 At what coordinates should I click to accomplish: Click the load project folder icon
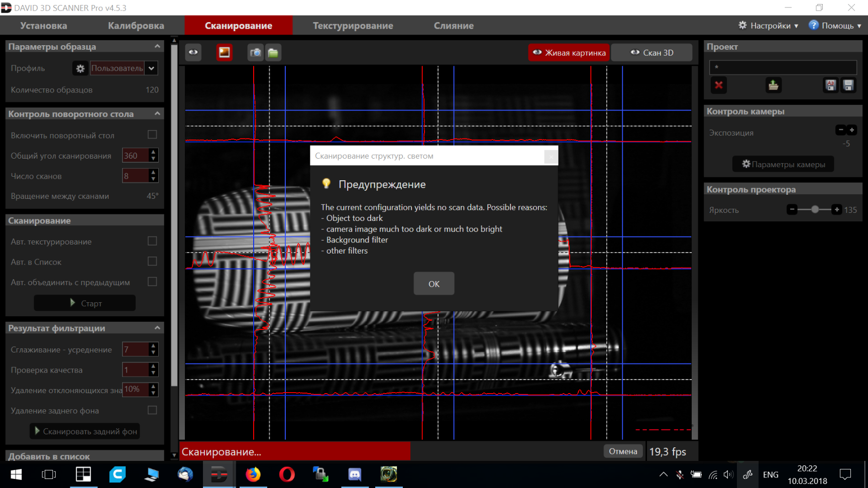point(774,85)
